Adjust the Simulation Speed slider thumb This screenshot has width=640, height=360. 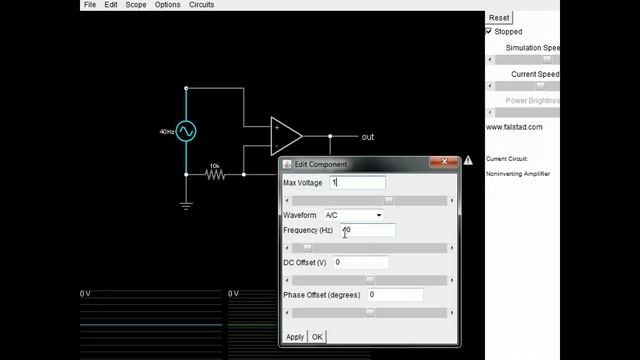[x=547, y=60]
